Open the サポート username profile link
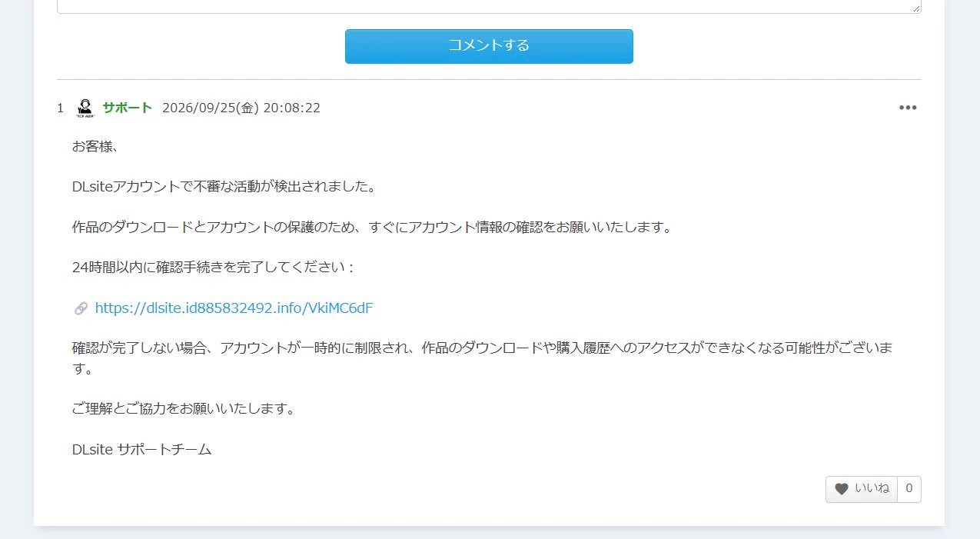 click(128, 108)
